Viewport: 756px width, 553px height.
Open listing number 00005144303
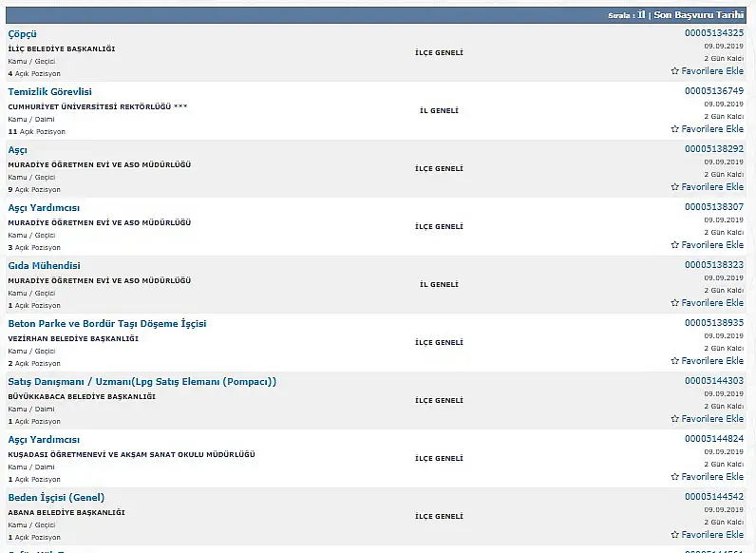(x=714, y=380)
